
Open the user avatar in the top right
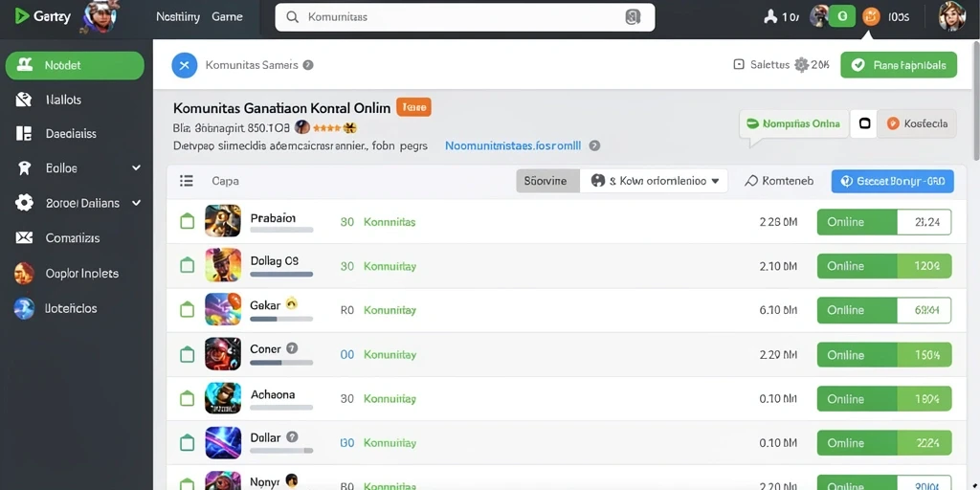[951, 17]
